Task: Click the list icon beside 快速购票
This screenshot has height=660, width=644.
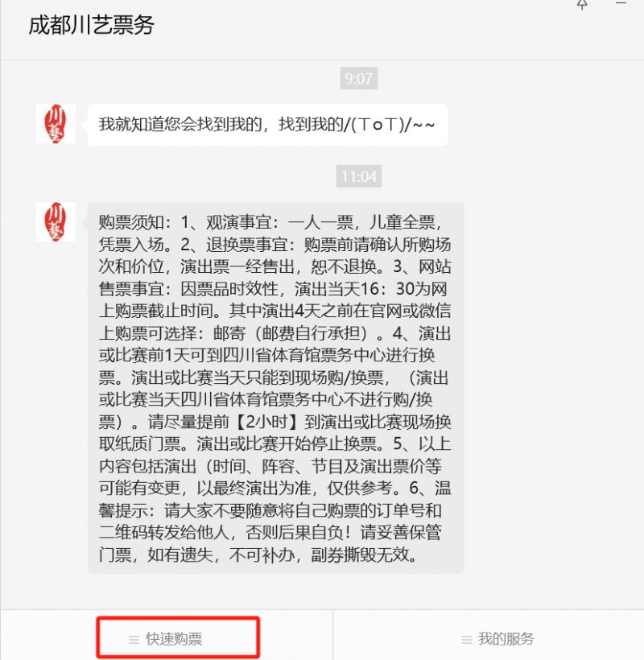Action: point(134,640)
